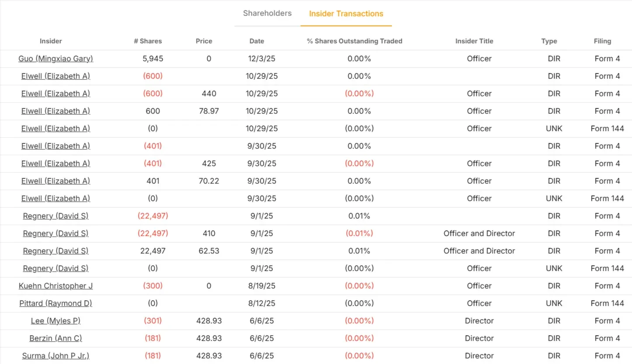632x364 pixels.
Task: Open Kuehn Christopher J insider profile
Action: [x=56, y=286]
